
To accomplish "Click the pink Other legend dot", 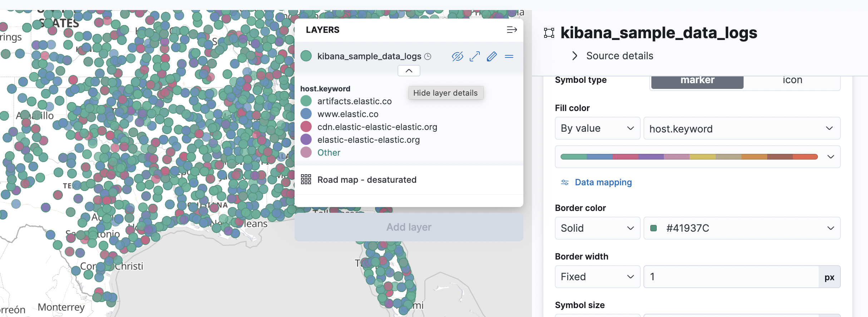I will [306, 152].
